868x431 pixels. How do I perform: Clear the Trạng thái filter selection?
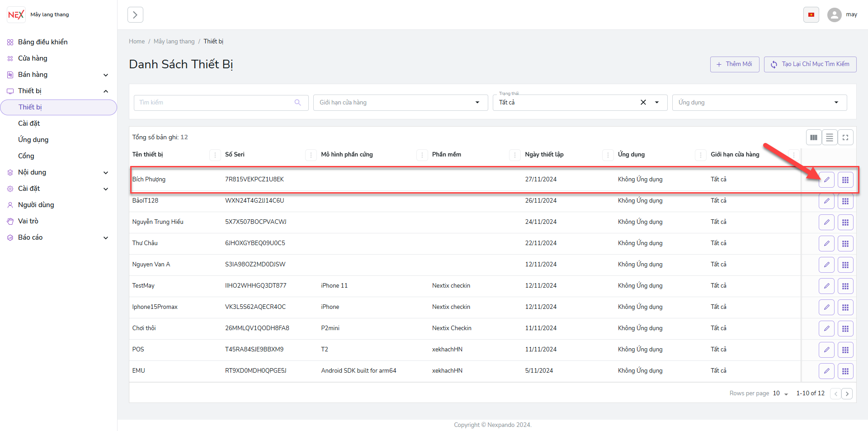coord(643,103)
